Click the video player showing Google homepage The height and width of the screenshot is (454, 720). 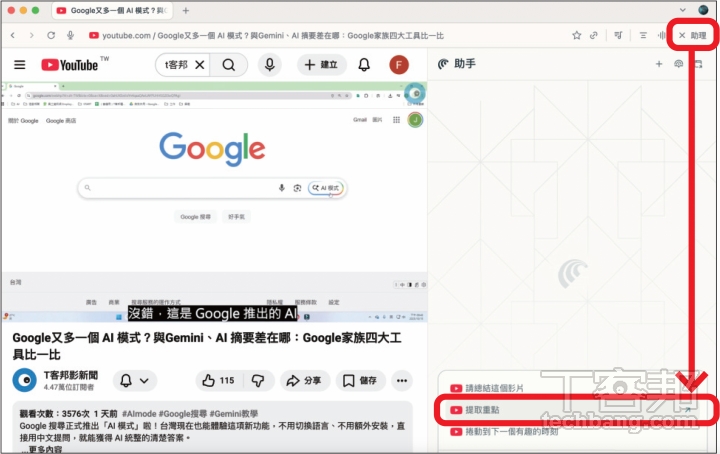click(x=214, y=202)
